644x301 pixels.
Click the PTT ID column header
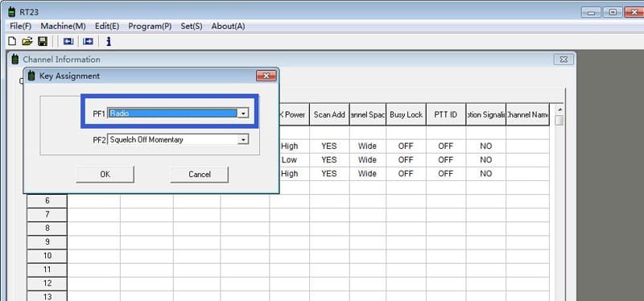[446, 114]
